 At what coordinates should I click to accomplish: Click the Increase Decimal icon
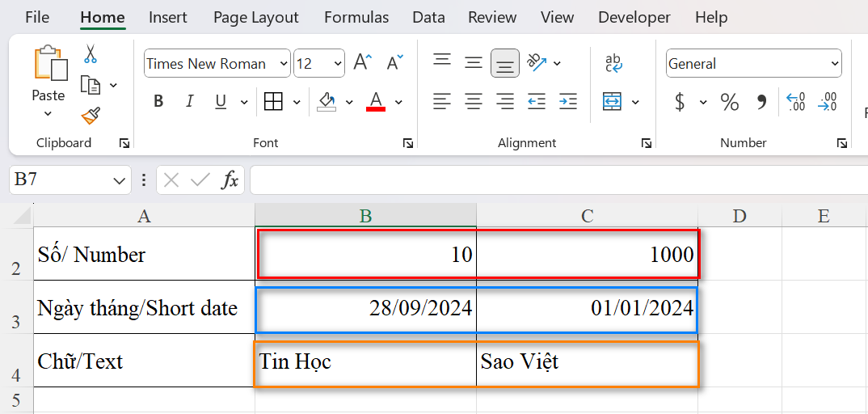[796, 102]
